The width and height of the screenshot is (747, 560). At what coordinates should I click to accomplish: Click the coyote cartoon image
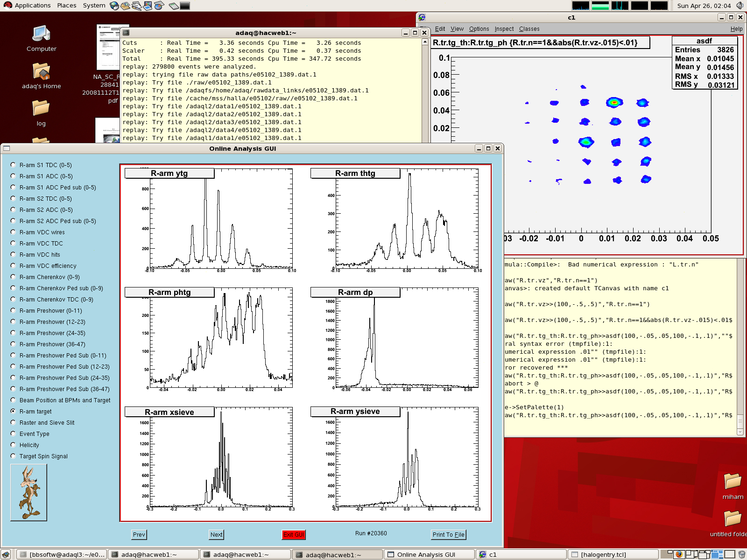click(x=28, y=492)
